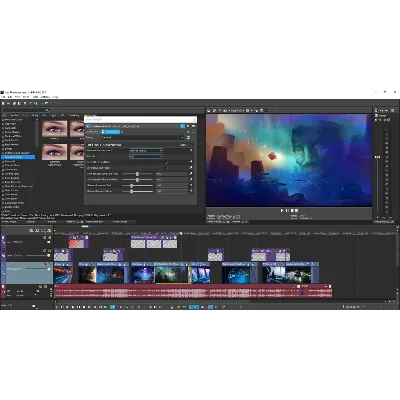Viewport: 400px width, 400px height.
Task: Click the Save project toolbar icon
Action: pyautogui.click(x=14, y=103)
